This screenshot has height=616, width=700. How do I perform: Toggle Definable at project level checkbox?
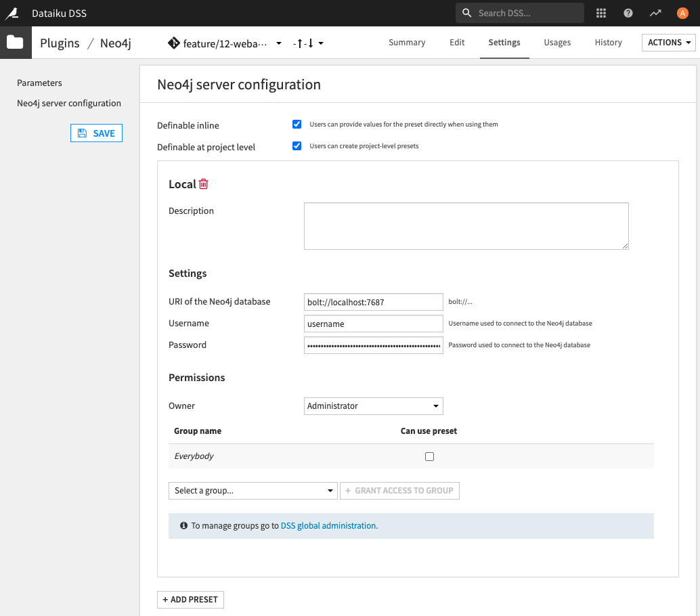coord(297,146)
